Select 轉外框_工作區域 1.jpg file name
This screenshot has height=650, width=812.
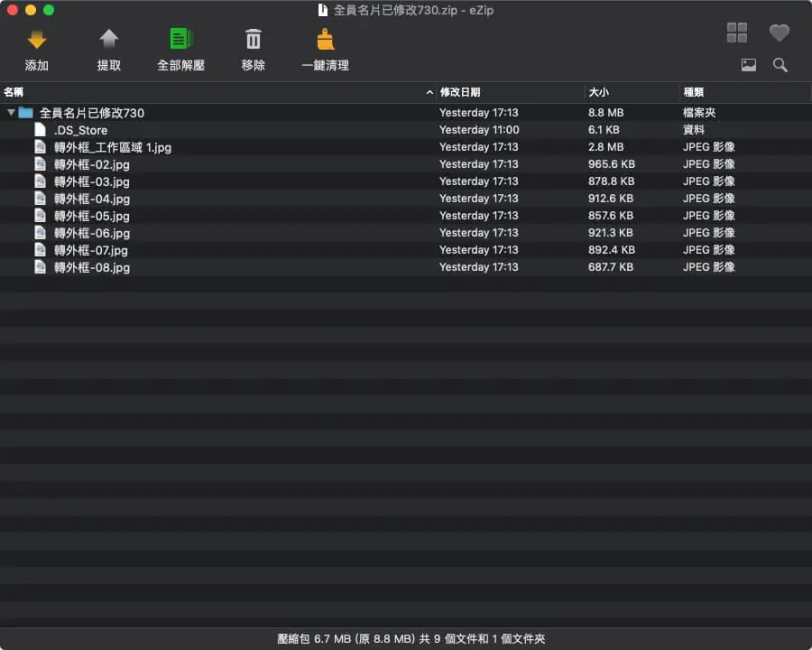coord(113,148)
